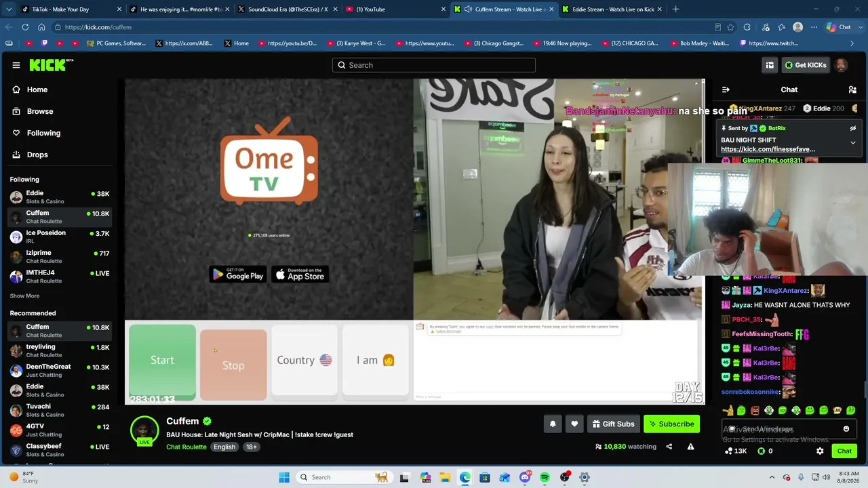Open IMTHEJ4's followed channel

60,276
